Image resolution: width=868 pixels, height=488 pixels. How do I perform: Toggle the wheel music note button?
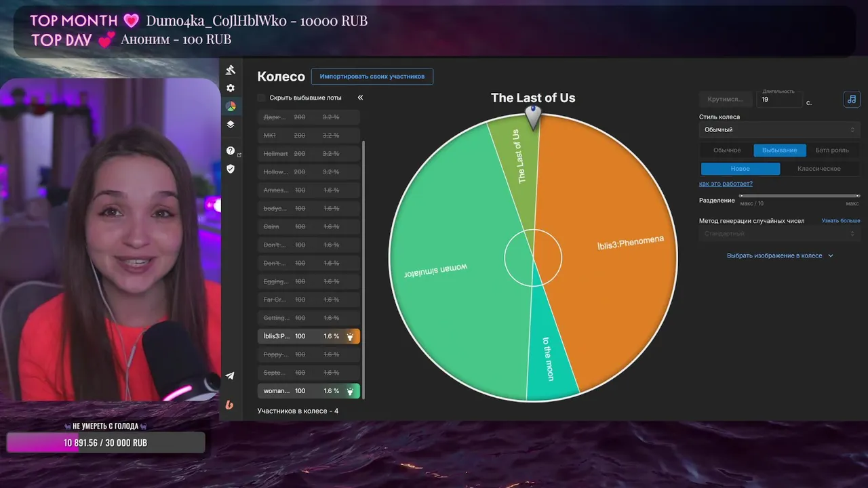tap(852, 99)
